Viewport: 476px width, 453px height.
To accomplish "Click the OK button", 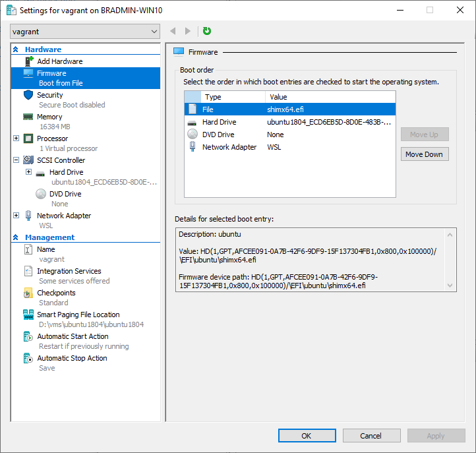I will (x=307, y=436).
